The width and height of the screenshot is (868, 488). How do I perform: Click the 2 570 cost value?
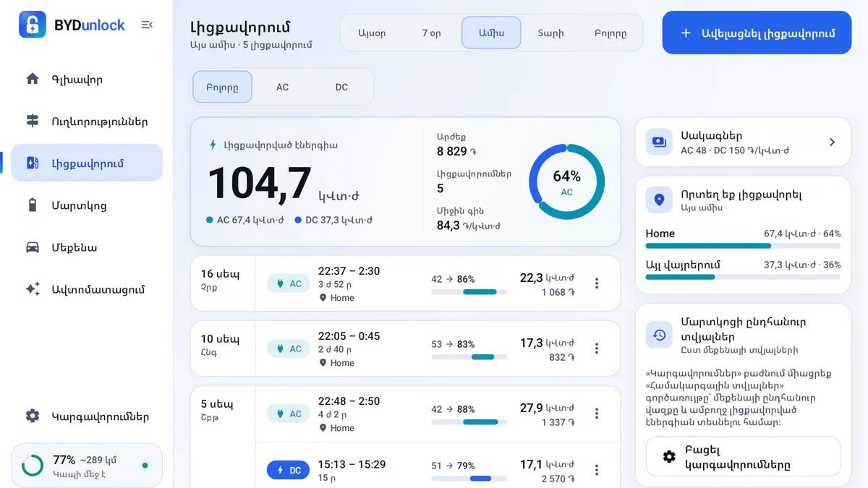click(558, 479)
